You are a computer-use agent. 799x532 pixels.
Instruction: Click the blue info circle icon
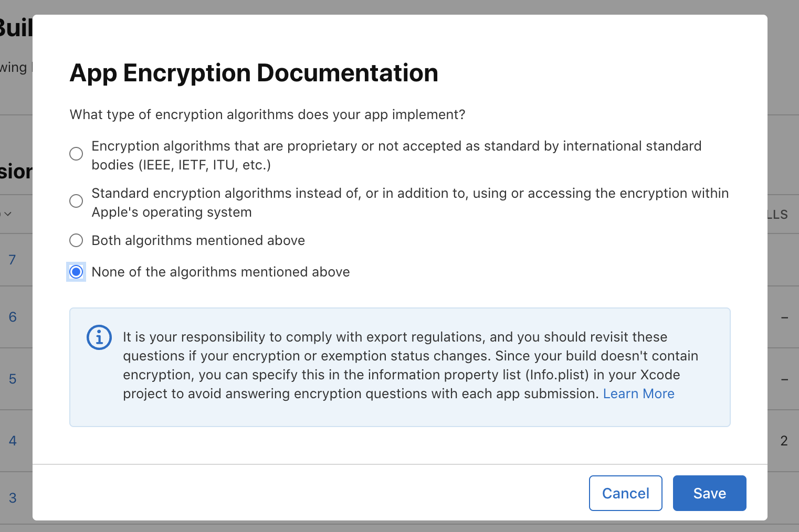click(99, 337)
